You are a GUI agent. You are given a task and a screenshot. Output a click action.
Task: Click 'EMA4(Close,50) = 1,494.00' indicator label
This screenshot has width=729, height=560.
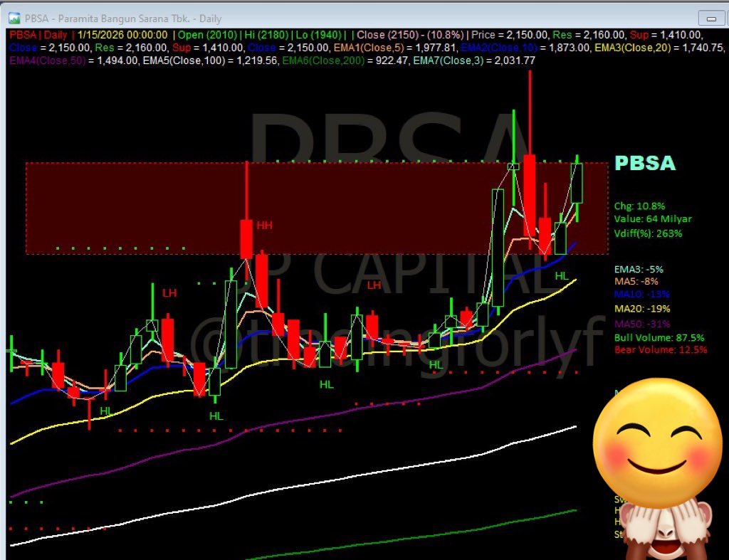click(x=73, y=60)
